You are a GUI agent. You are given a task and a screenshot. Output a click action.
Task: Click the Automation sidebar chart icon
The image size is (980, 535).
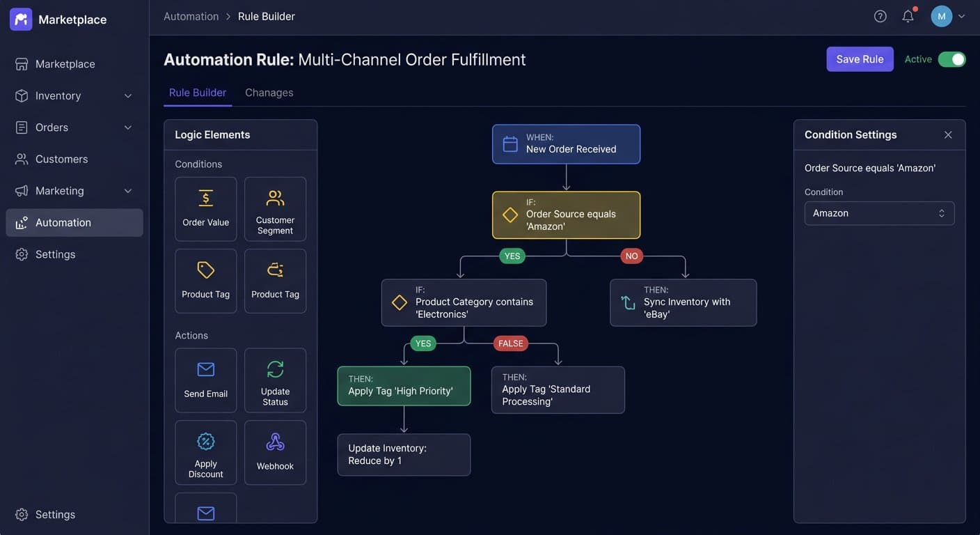pyautogui.click(x=22, y=222)
